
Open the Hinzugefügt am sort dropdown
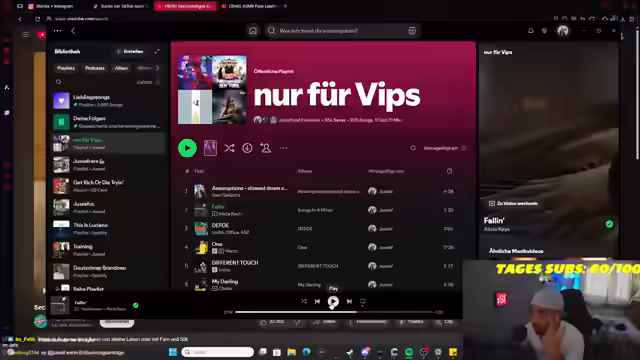(x=444, y=148)
